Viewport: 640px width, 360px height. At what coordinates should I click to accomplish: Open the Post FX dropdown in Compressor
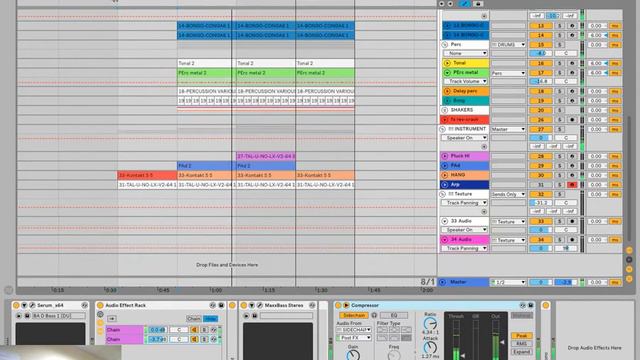pyautogui.click(x=353, y=338)
